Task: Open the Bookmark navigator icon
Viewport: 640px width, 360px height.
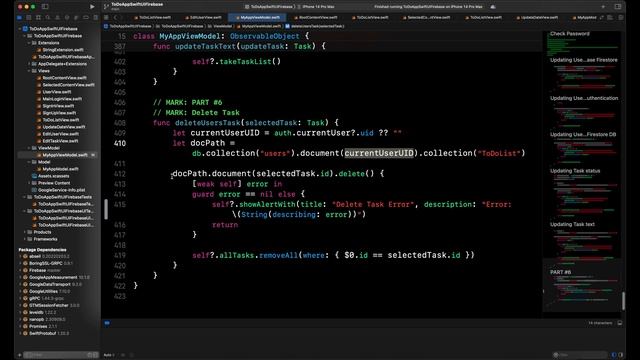Action: point(38,18)
